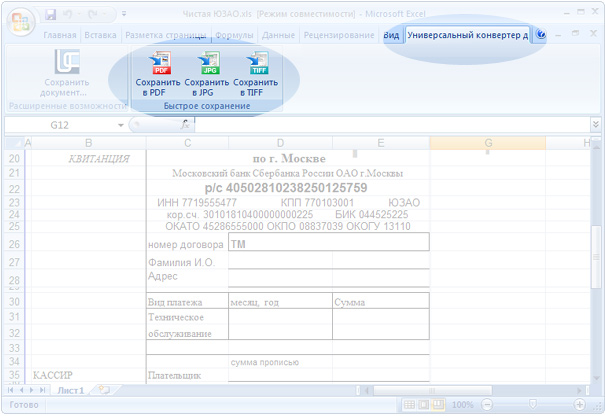This screenshot has width=605, height=416.
Task: Select column B header
Action: [88, 143]
